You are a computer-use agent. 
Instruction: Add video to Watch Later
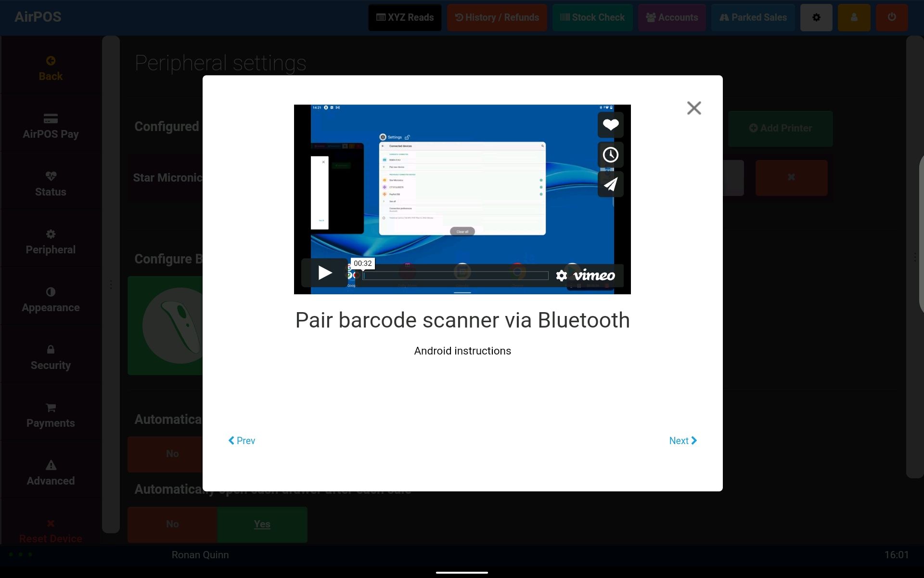point(610,155)
